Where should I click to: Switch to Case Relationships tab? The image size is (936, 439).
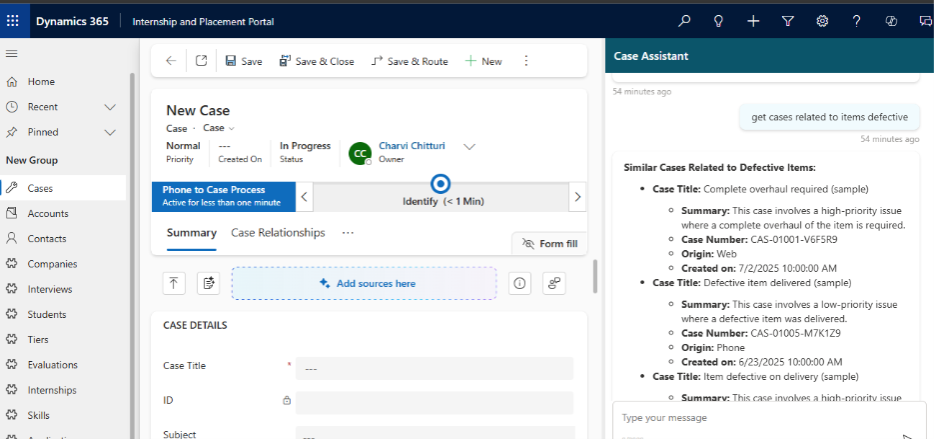pos(278,233)
